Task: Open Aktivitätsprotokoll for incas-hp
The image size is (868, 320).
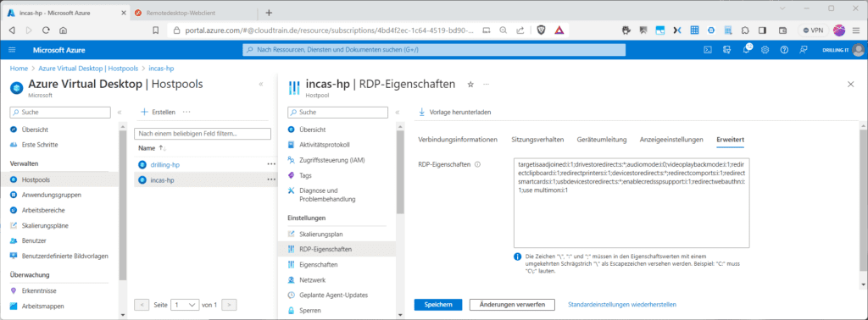Action: pyautogui.click(x=324, y=145)
